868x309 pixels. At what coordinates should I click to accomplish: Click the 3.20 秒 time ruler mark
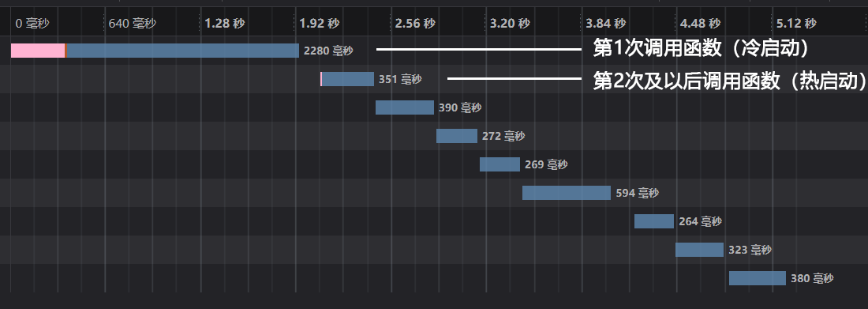510,23
